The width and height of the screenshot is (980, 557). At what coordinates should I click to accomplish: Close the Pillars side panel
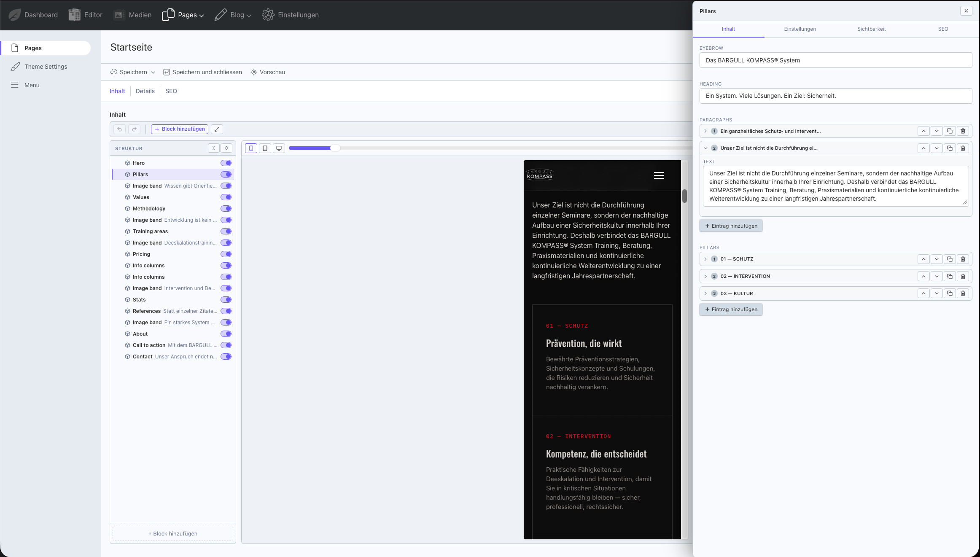tap(966, 11)
